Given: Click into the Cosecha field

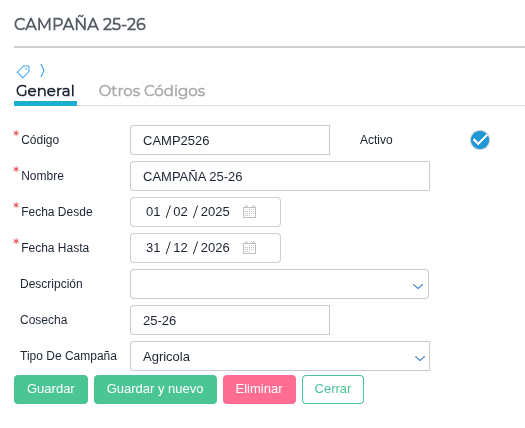Looking at the screenshot, I should tap(230, 320).
